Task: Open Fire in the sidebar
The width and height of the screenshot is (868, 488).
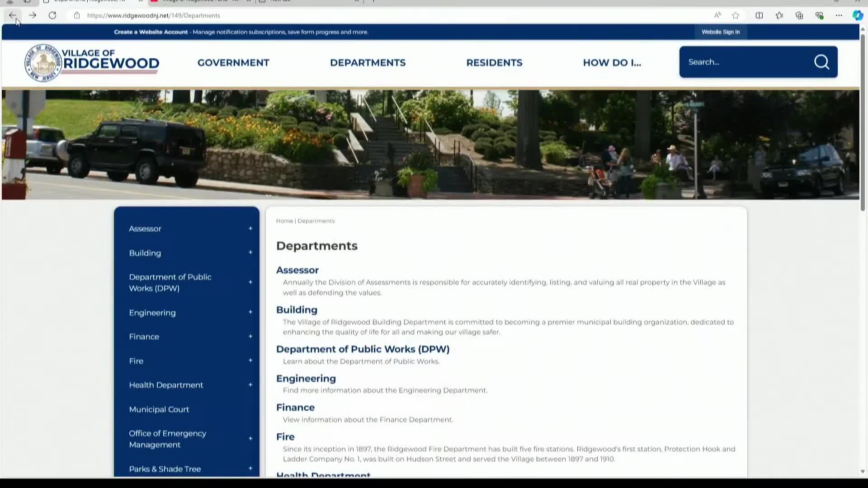Action: (136, 361)
